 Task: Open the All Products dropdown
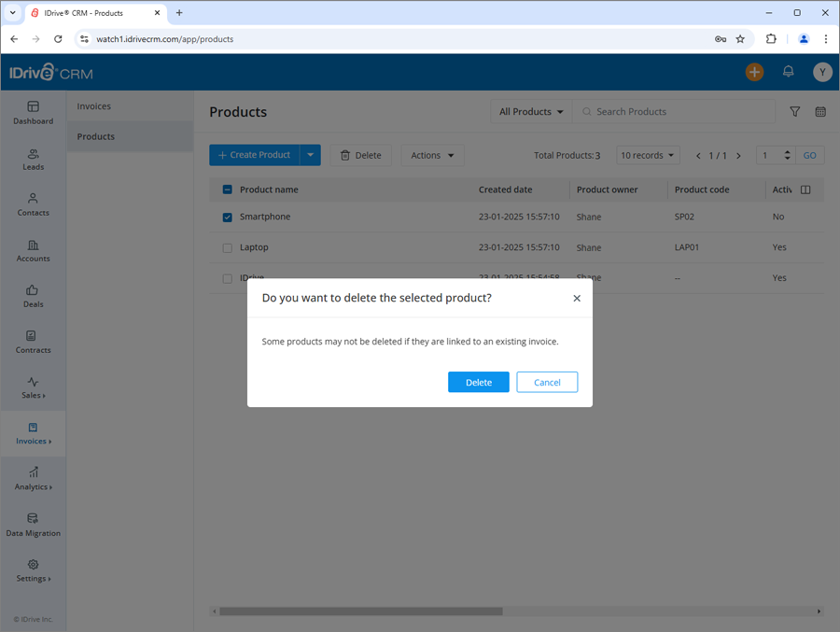pos(530,111)
